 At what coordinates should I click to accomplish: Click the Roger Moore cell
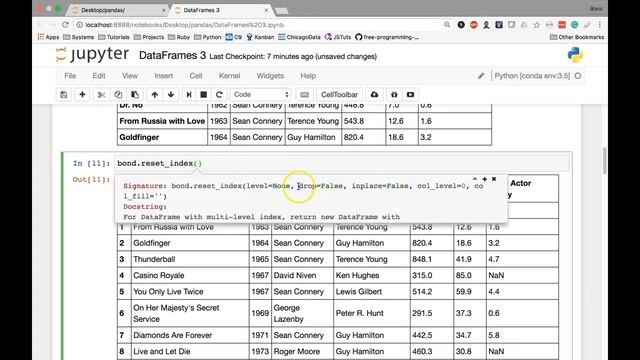(302, 351)
